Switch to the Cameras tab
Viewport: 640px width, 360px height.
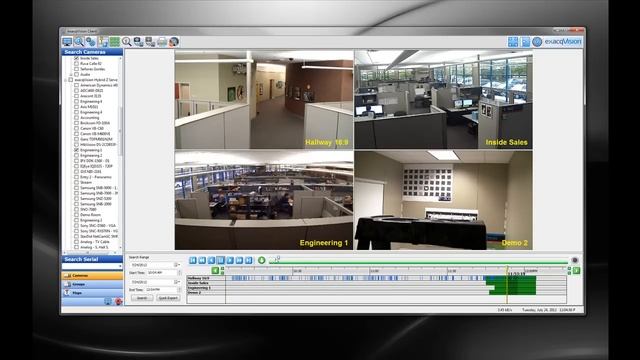(x=92, y=276)
